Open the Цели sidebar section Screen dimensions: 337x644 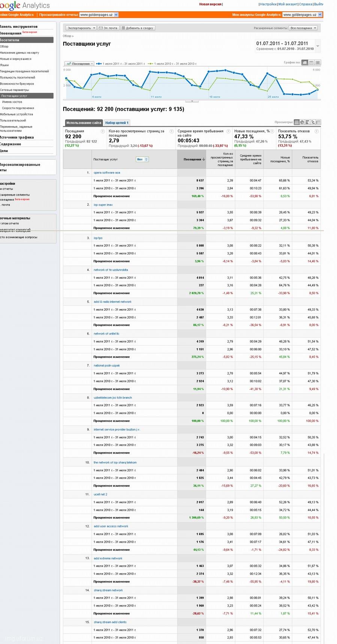[x=4, y=151]
